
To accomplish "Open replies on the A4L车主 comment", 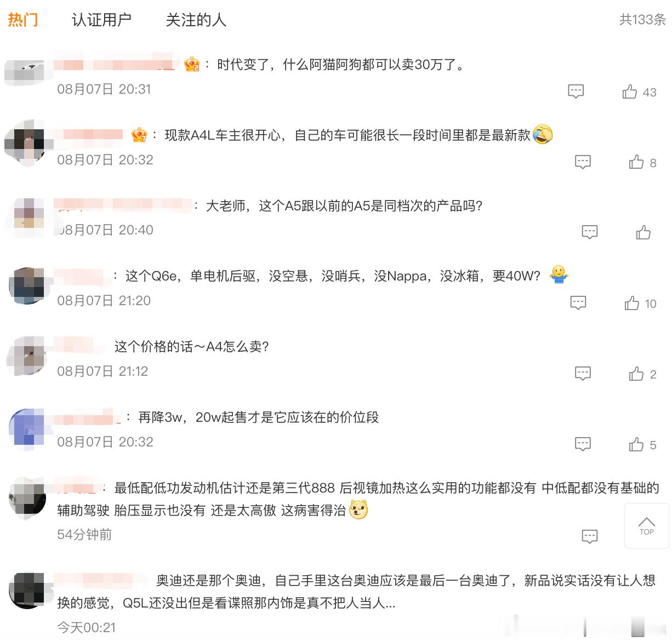I will coord(583,162).
